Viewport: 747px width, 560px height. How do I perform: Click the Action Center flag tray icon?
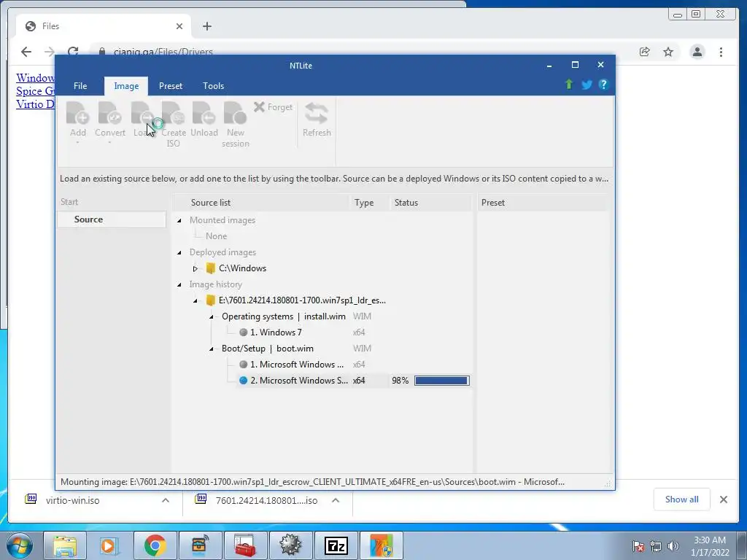[638, 546]
